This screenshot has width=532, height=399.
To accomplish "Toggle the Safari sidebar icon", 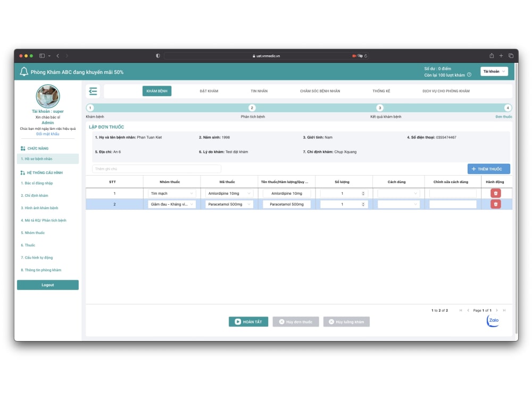I will (x=42, y=56).
